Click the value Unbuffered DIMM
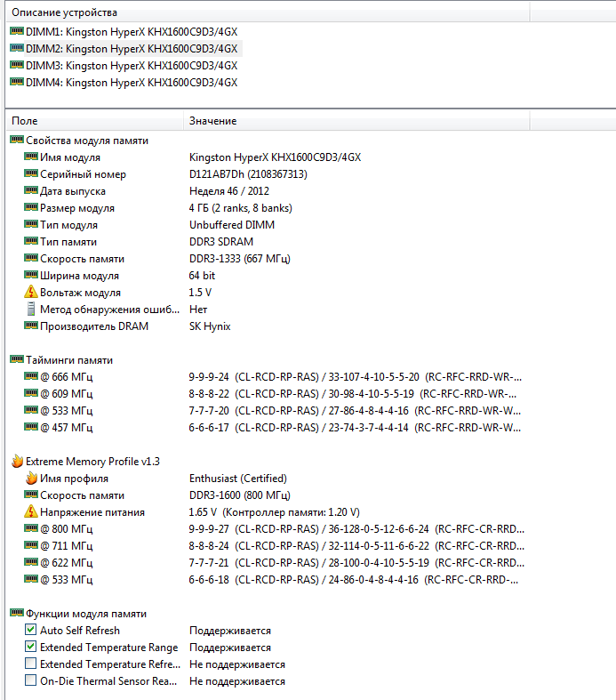Image resolution: width=616 pixels, height=700 pixels. click(x=232, y=225)
